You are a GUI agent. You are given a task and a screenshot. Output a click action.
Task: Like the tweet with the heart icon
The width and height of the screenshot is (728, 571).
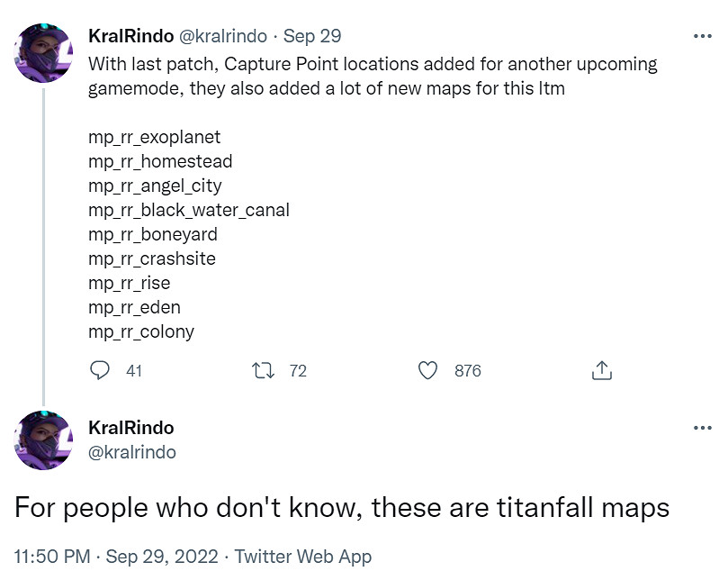pyautogui.click(x=428, y=370)
